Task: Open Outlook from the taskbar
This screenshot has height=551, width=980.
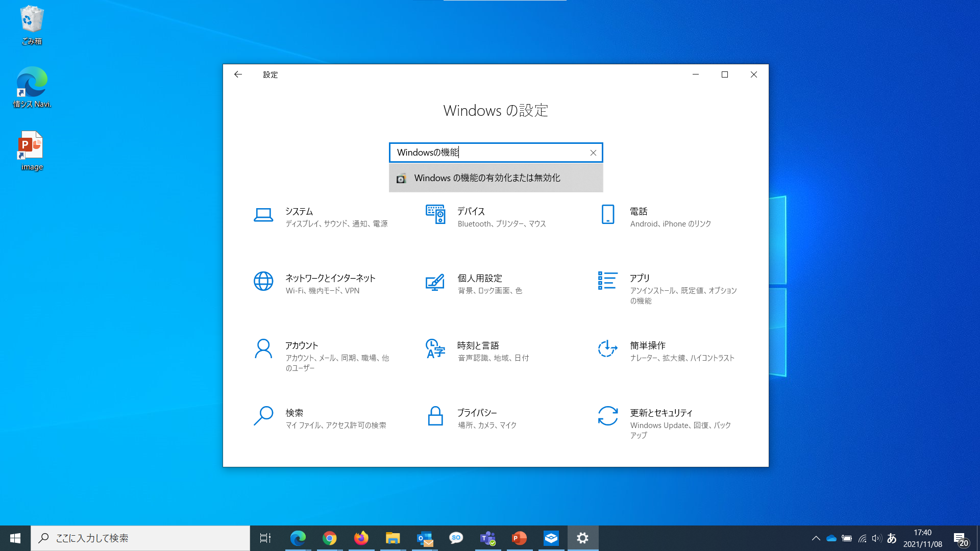Action: (425, 538)
